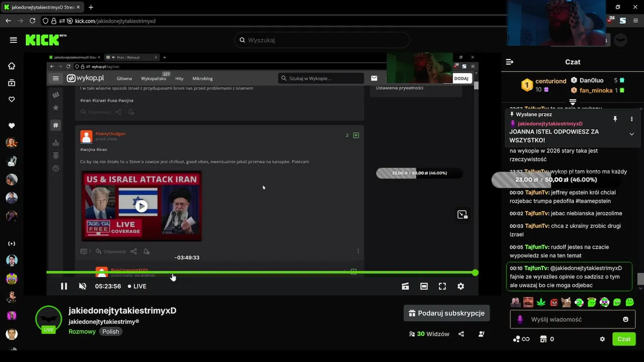Unmute the stream audio
This screenshot has height=362, width=644.
coord(83,286)
